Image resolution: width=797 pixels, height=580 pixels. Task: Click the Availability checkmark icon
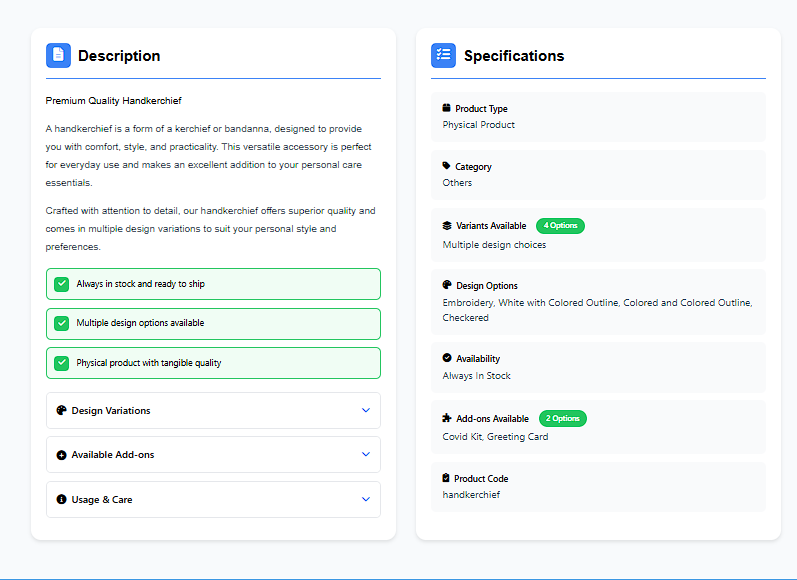447,358
